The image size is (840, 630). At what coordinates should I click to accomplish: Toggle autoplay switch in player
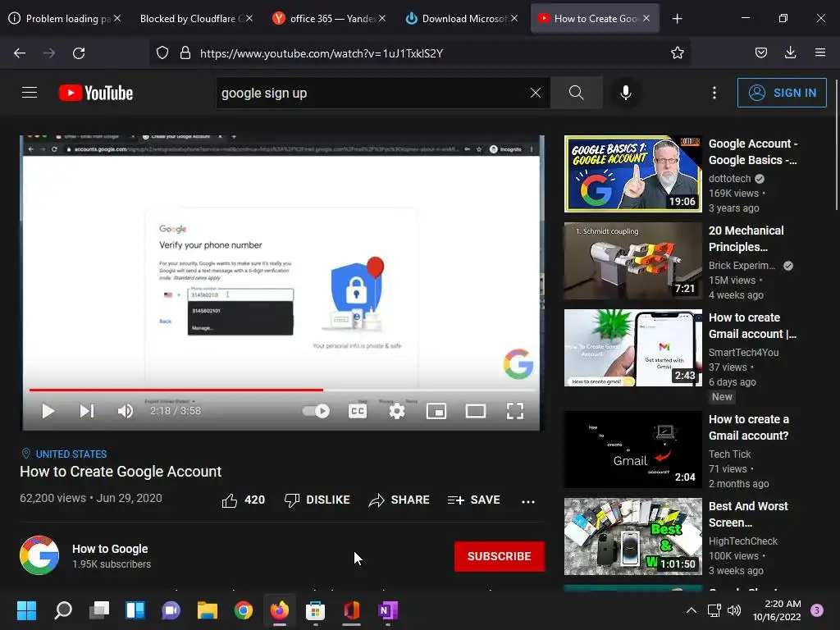[x=316, y=411]
